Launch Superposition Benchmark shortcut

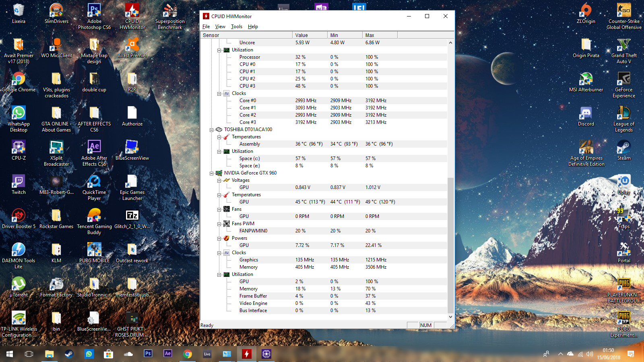click(170, 16)
